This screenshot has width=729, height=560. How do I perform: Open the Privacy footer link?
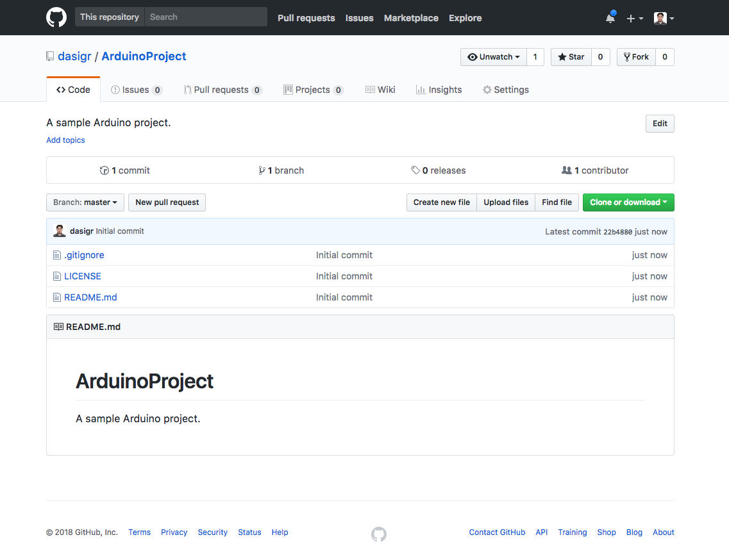(174, 532)
